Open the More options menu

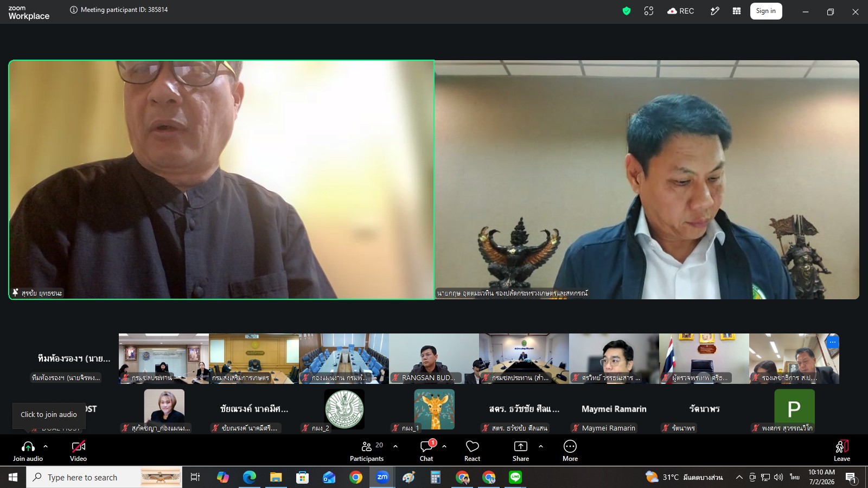(x=570, y=451)
